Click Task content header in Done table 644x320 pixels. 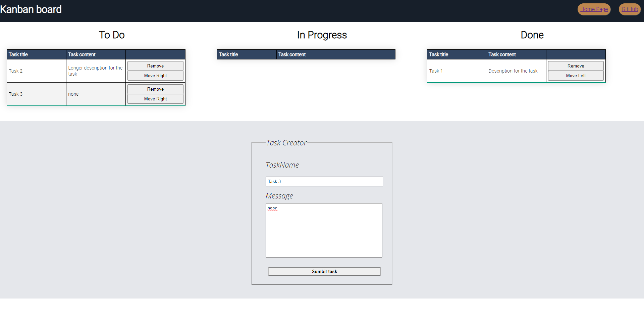click(517, 54)
